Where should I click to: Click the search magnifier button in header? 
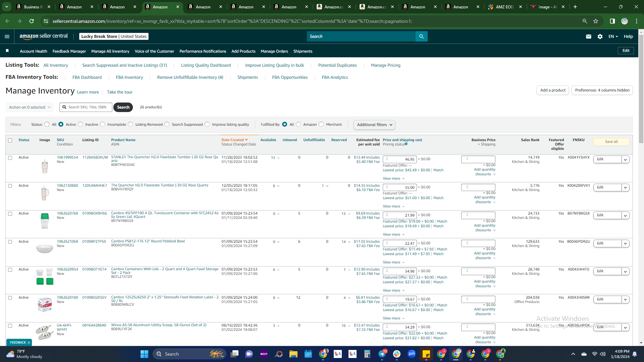(421, 36)
